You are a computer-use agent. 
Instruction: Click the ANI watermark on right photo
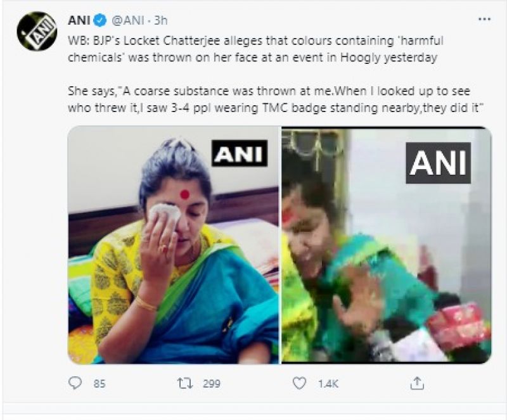pyautogui.click(x=438, y=163)
